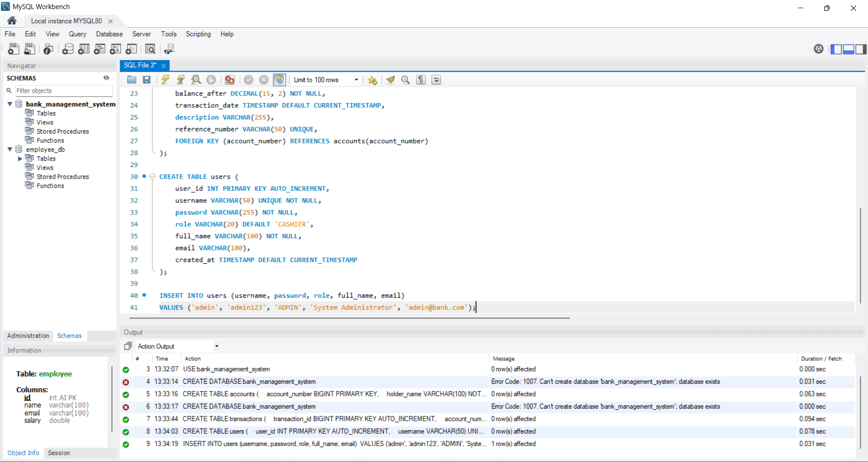The width and height of the screenshot is (868, 462).
Task: Click the Beautify query broom icon
Action: coord(391,80)
